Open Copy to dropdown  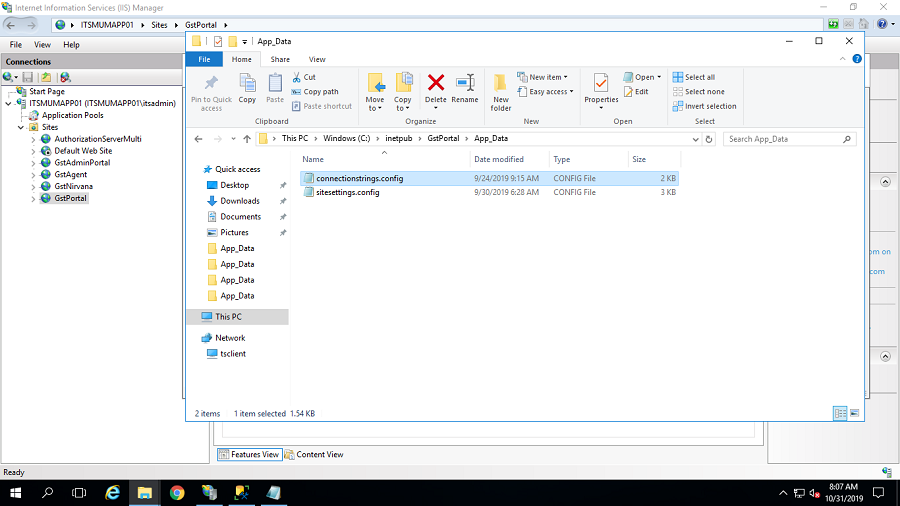pos(403,92)
